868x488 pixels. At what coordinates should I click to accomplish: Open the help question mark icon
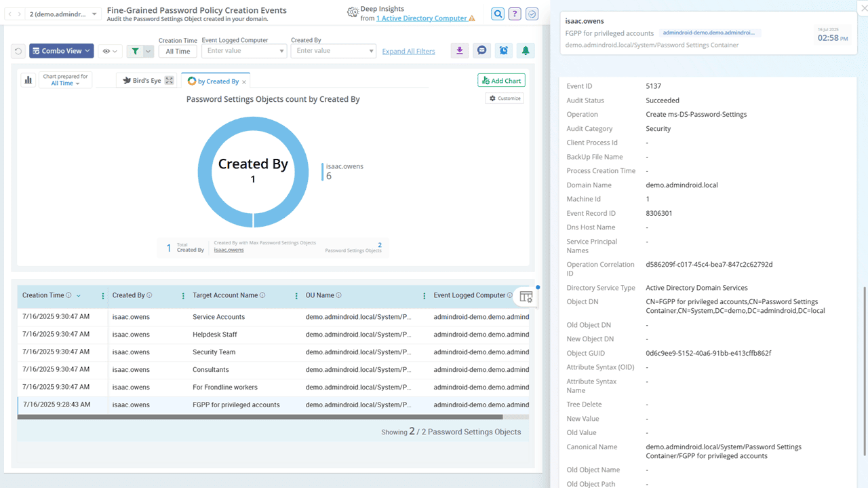click(515, 14)
